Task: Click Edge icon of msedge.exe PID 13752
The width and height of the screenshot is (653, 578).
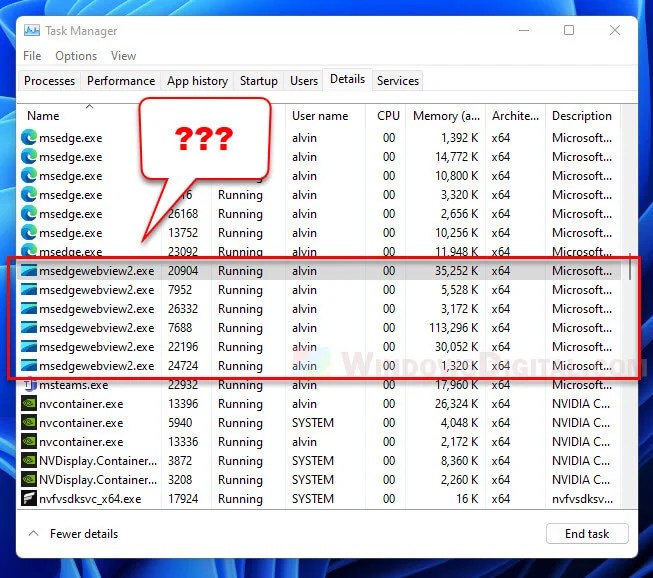Action: pos(29,233)
